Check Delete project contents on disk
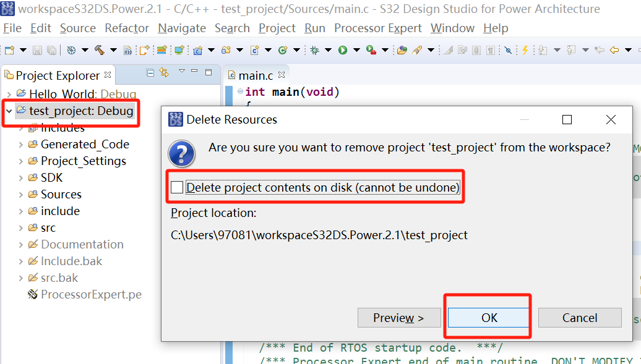This screenshot has height=364, width=641. (177, 187)
